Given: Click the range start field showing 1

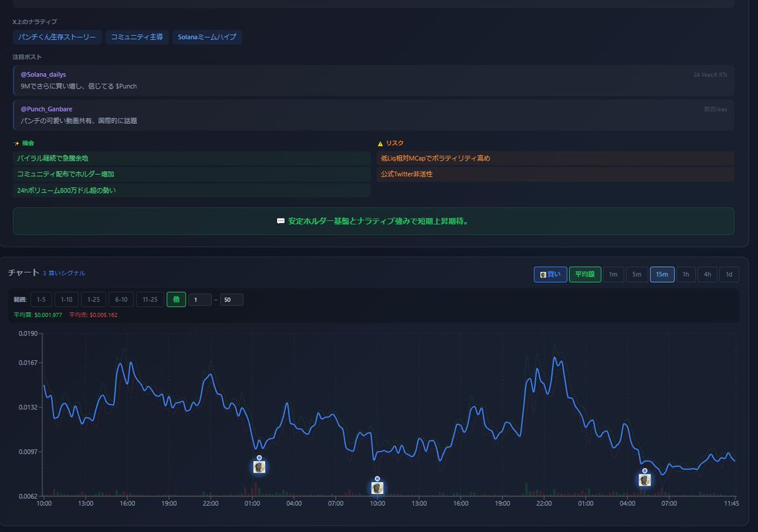Looking at the screenshot, I should tap(200, 300).
